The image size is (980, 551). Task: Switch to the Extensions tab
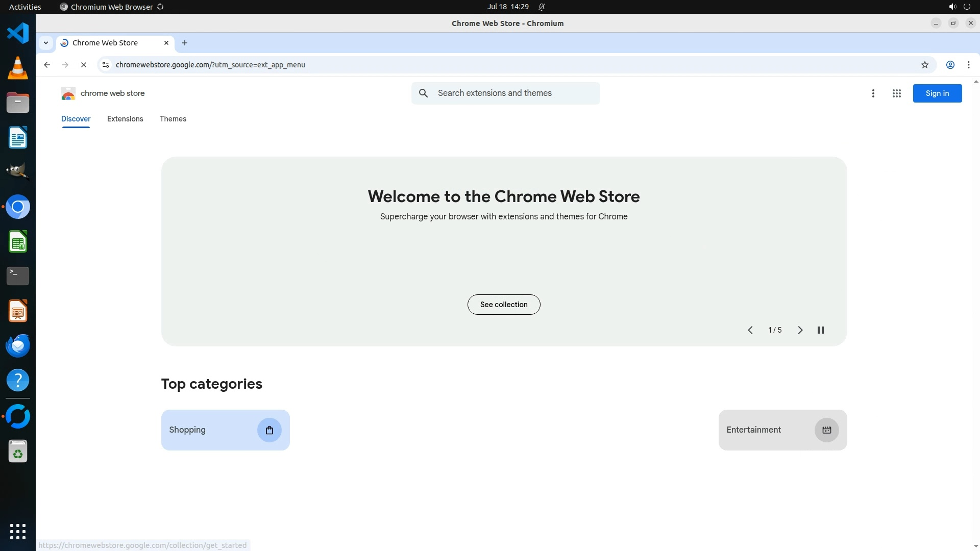[125, 119]
